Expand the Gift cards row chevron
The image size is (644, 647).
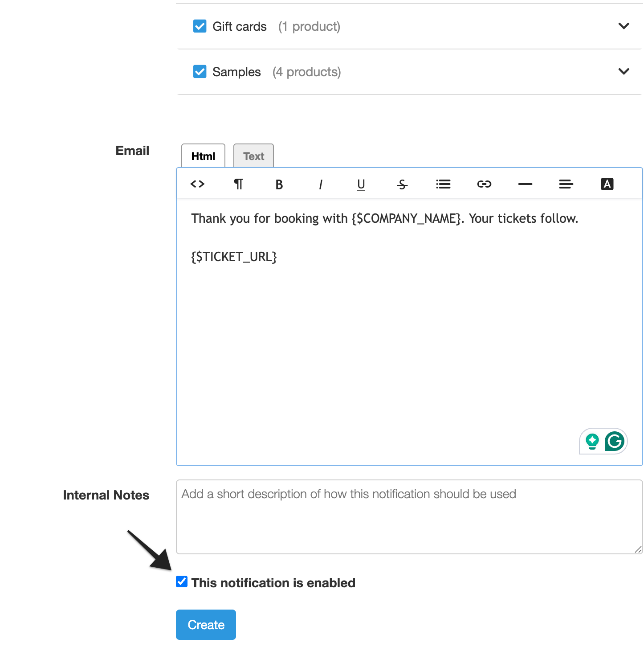point(624,26)
